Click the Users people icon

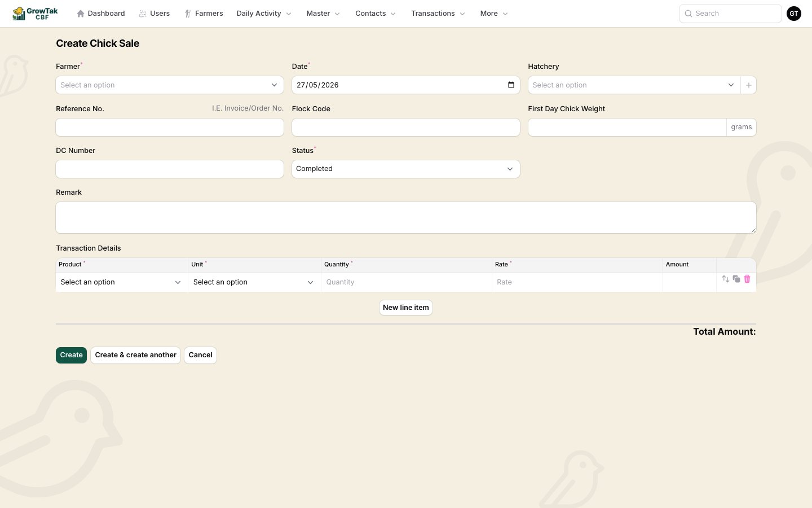pyautogui.click(x=143, y=14)
